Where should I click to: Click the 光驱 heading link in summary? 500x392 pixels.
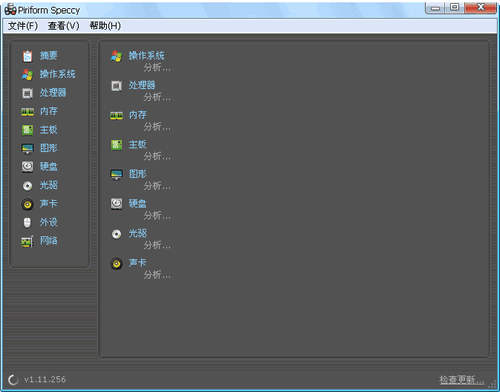(x=138, y=233)
